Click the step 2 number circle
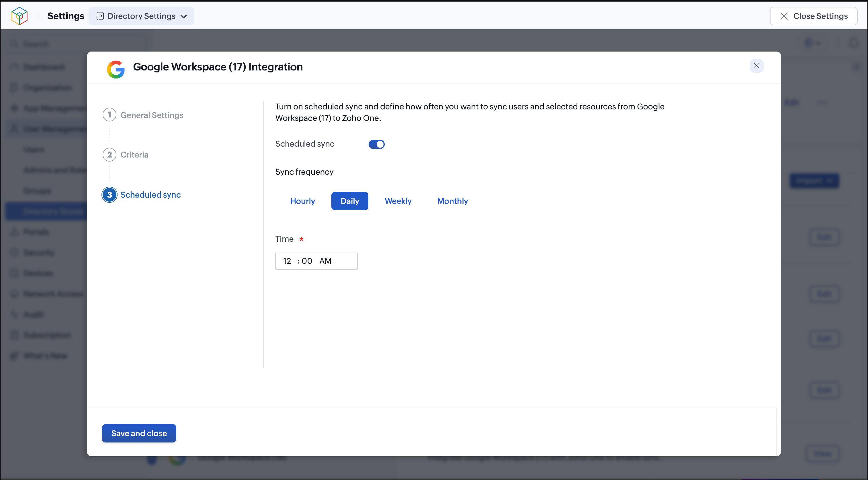Image resolution: width=868 pixels, height=480 pixels. (x=109, y=154)
